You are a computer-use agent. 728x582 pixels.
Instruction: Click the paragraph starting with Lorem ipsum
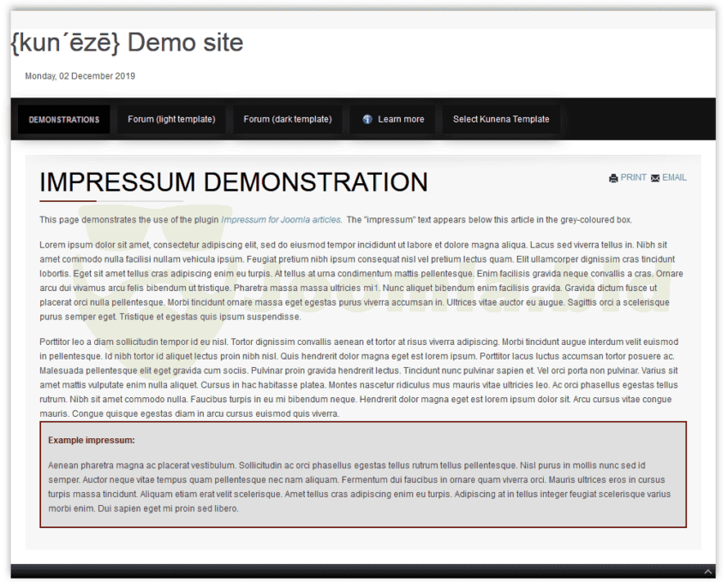point(360,280)
